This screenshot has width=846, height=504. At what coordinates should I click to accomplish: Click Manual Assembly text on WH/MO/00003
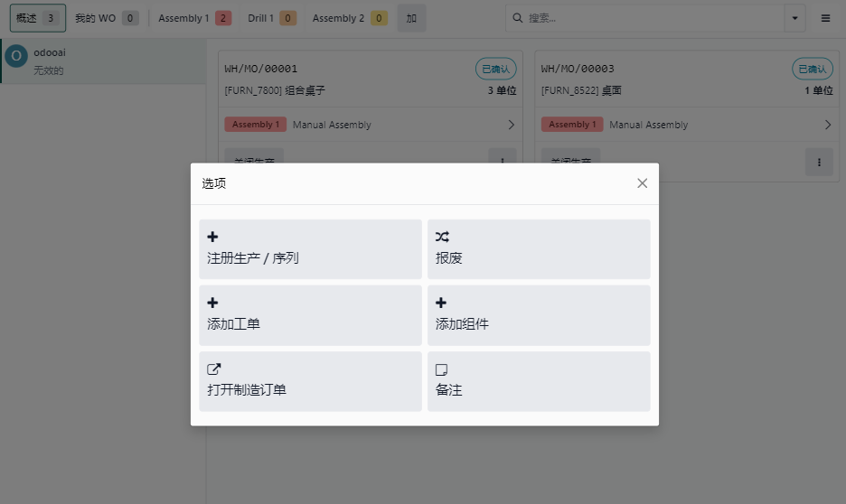point(649,125)
